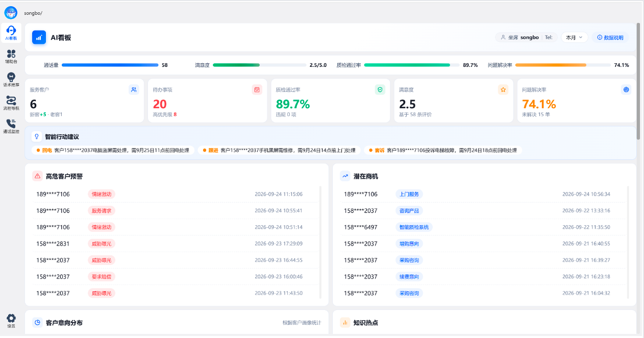This screenshot has width=644, height=338.
Task: Click the 通话量 progress bar
Action: (110, 65)
